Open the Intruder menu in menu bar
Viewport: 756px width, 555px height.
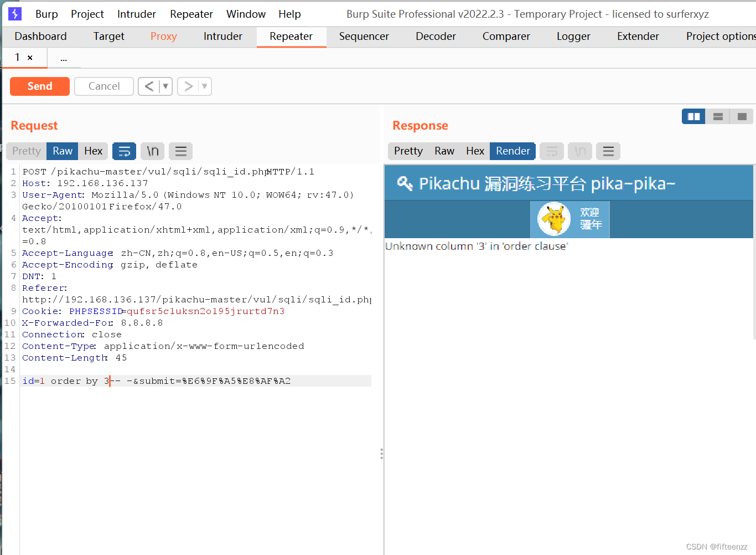click(137, 14)
